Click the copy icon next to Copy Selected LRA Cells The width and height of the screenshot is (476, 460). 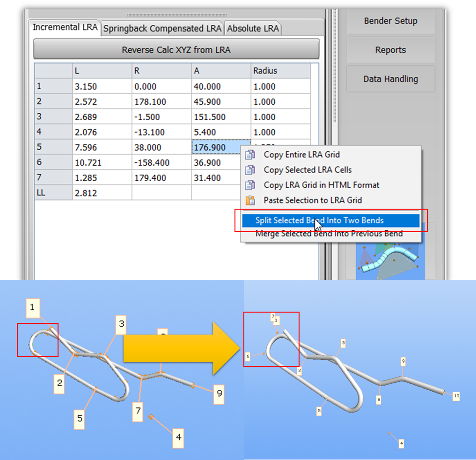pos(250,170)
